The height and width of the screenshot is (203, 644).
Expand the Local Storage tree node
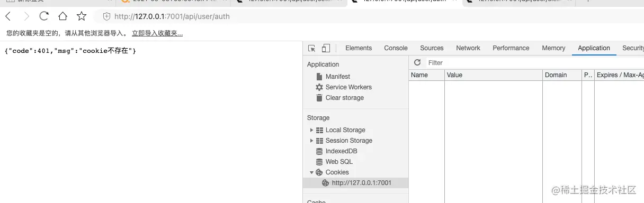(311, 130)
